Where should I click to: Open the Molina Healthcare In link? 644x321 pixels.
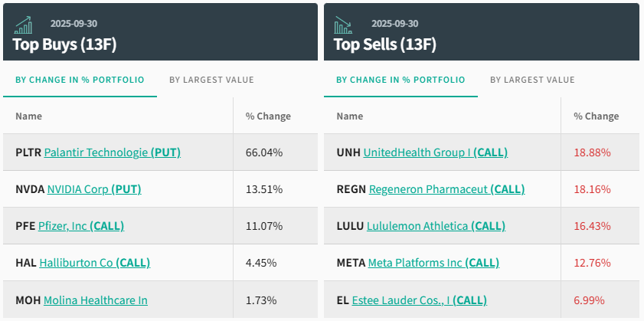[96, 300]
